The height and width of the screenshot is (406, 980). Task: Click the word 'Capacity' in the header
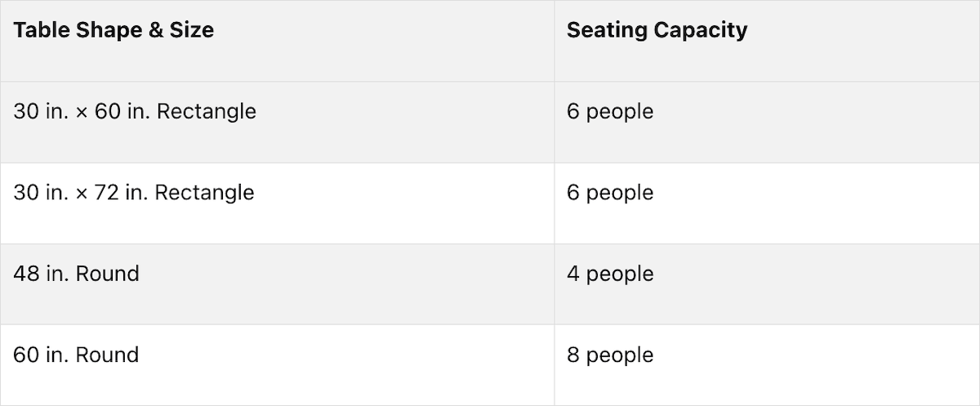tap(706, 31)
